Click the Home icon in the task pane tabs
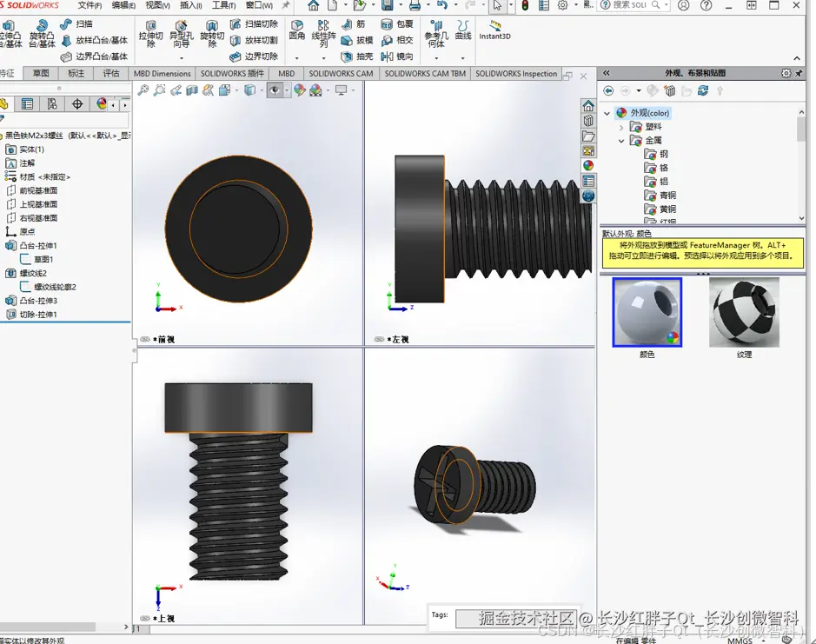Viewport: 816px width, 644px height. (588, 106)
